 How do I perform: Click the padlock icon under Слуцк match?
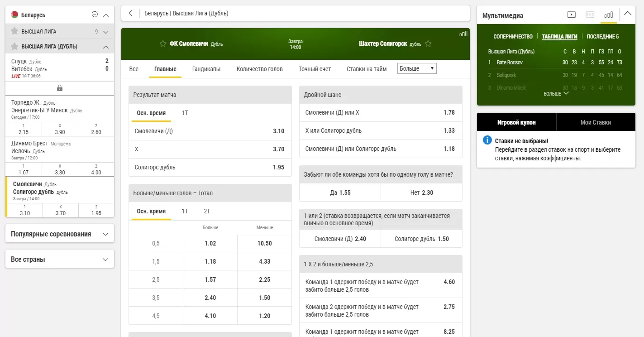(x=60, y=88)
